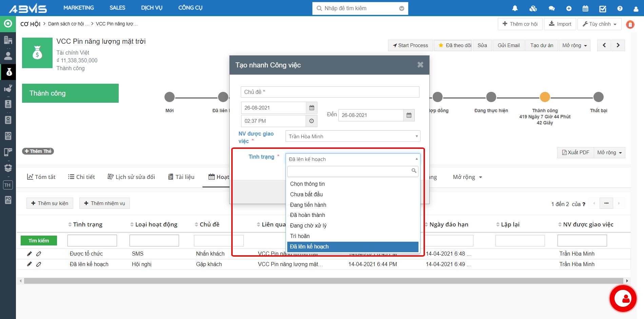Click the Chủ đề input field
This screenshot has width=644, height=319.
point(330,92)
